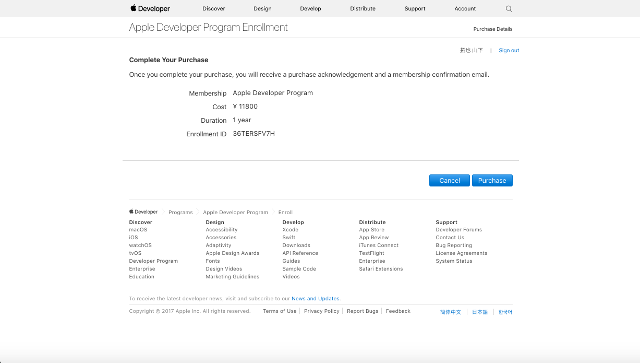Open the Fonts footer link
Image resolution: width=640 pixels, height=363 pixels.
click(213, 261)
